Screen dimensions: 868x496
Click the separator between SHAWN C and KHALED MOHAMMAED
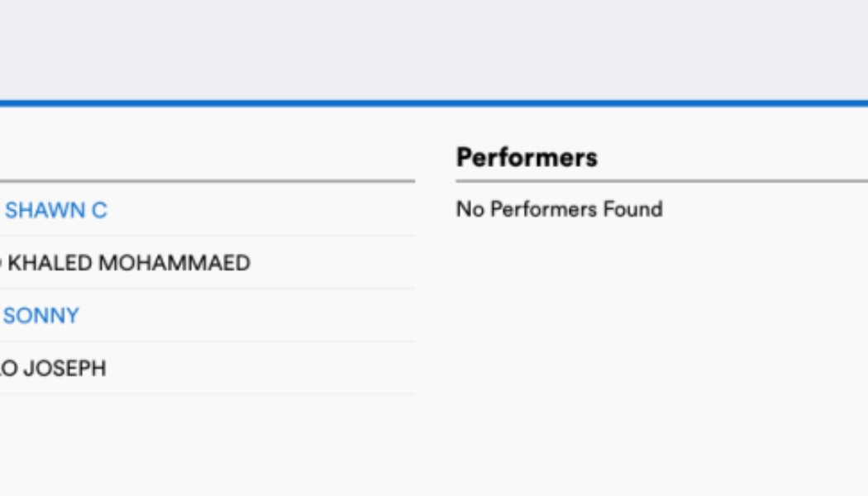pyautogui.click(x=207, y=236)
